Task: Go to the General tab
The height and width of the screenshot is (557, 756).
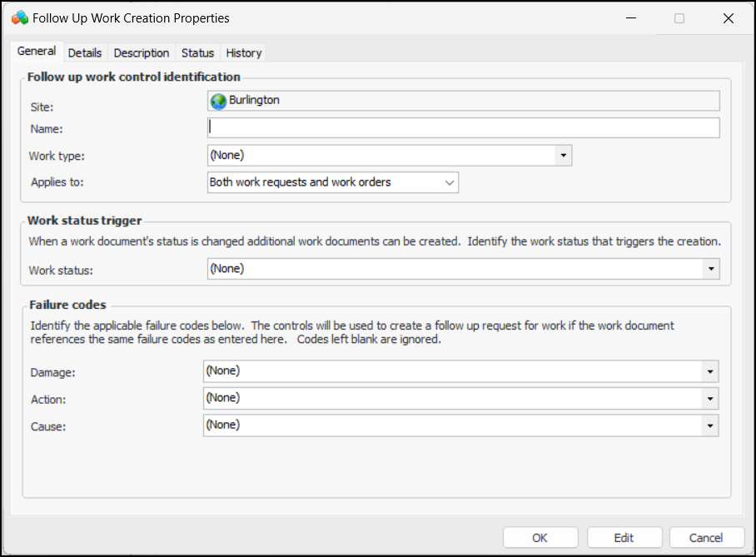Action: tap(37, 52)
